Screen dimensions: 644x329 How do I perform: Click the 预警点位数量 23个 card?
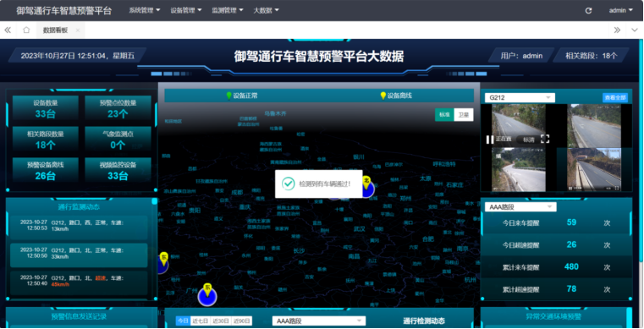(x=118, y=109)
